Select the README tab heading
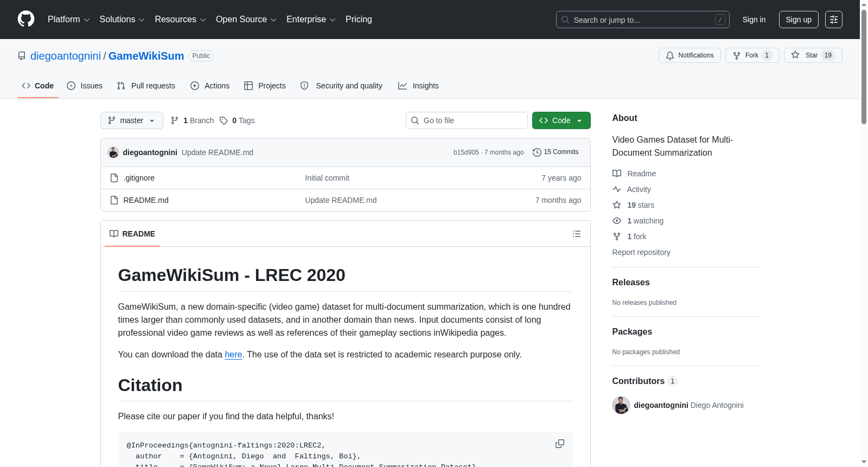The width and height of the screenshot is (868, 467). 132,234
